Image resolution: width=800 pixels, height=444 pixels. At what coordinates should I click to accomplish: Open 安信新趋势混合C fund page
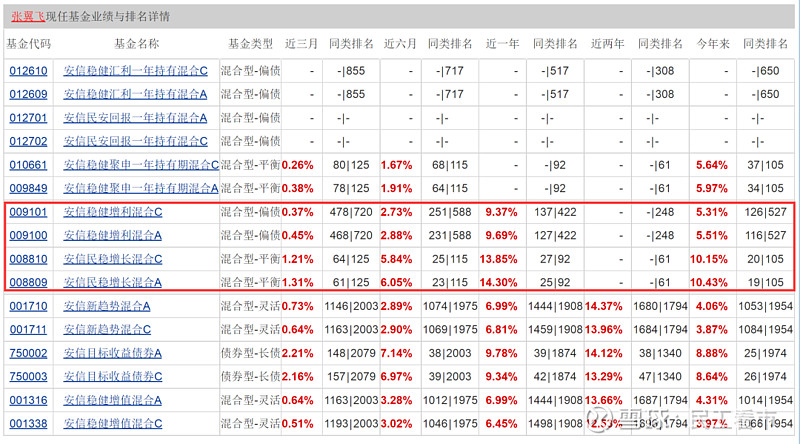tap(107, 330)
